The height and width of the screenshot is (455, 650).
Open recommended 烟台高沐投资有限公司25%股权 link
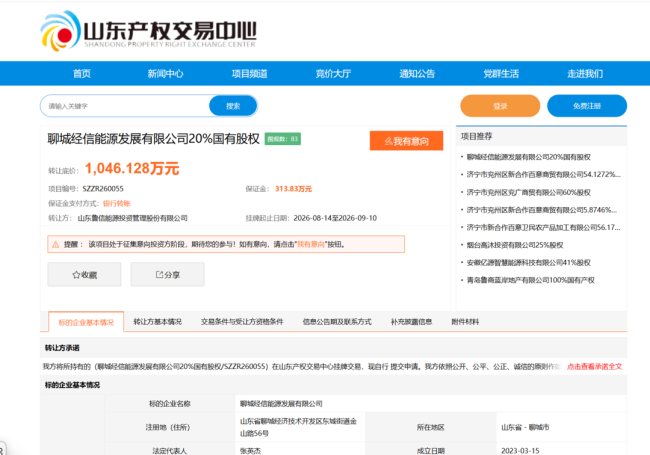(515, 245)
